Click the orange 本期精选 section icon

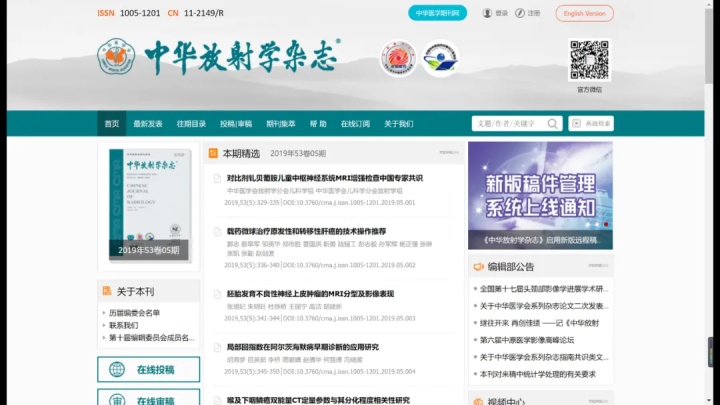point(213,153)
